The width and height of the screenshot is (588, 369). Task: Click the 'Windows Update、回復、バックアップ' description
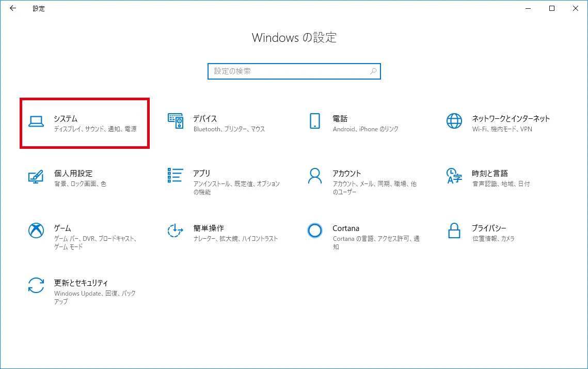click(95, 297)
